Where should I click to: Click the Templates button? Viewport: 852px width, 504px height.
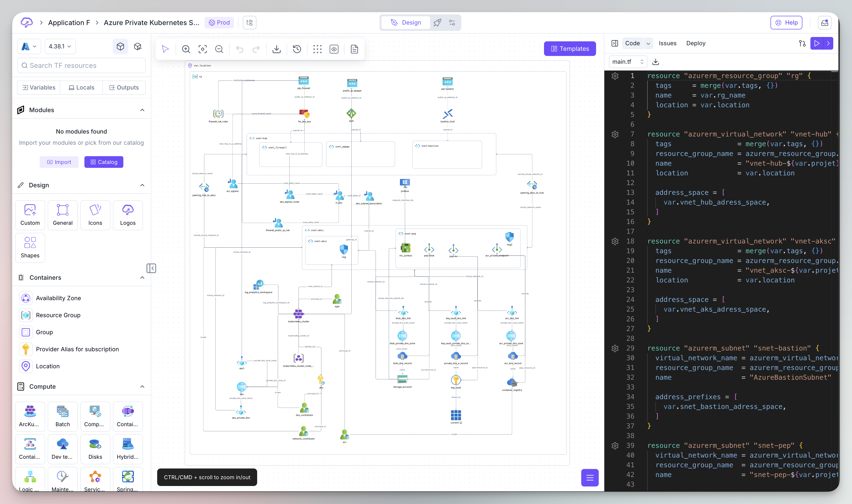click(x=570, y=49)
